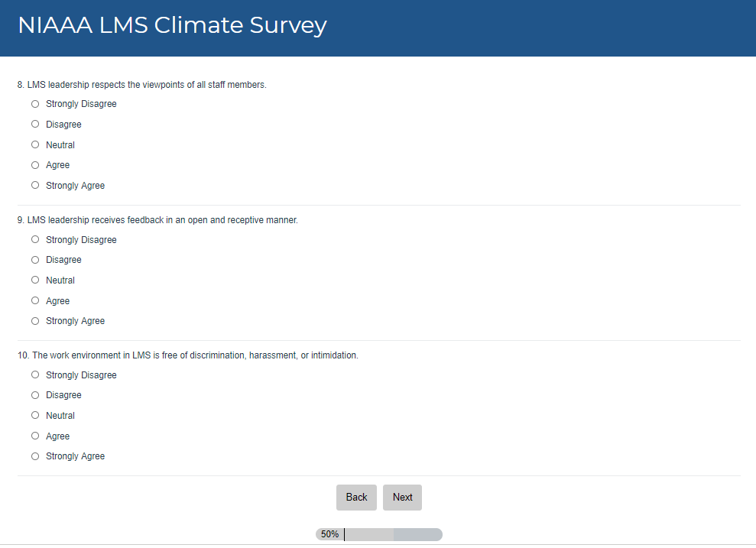Viewport: 756px width, 548px height.
Task: Choose Strongly Agree for question 9
Action: tap(35, 321)
